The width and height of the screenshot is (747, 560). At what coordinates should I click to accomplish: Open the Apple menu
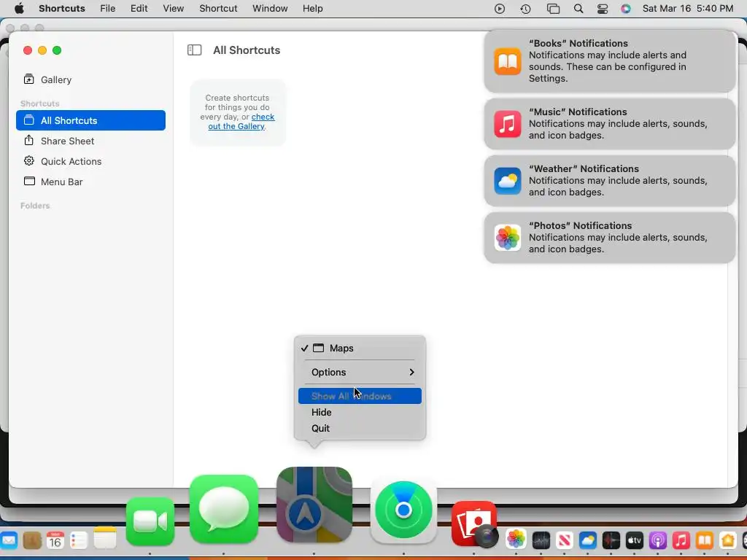[x=19, y=9]
